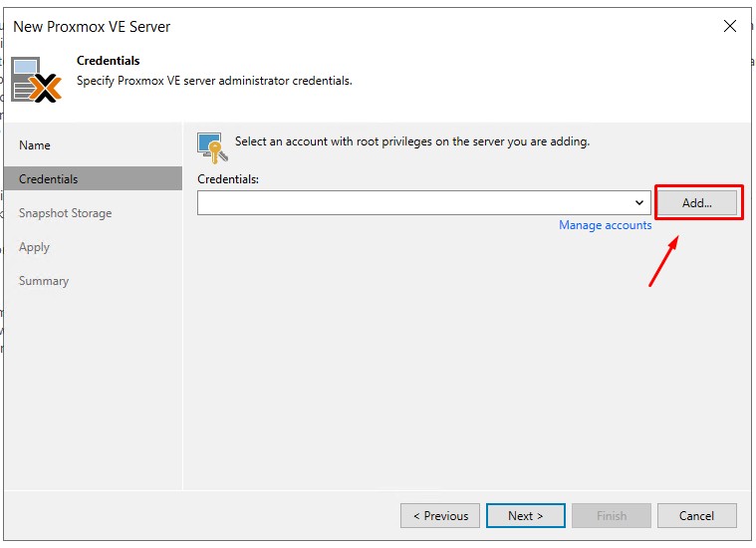Go to the Name wizard step
Image resolution: width=756 pixels, height=548 pixels.
(x=35, y=145)
